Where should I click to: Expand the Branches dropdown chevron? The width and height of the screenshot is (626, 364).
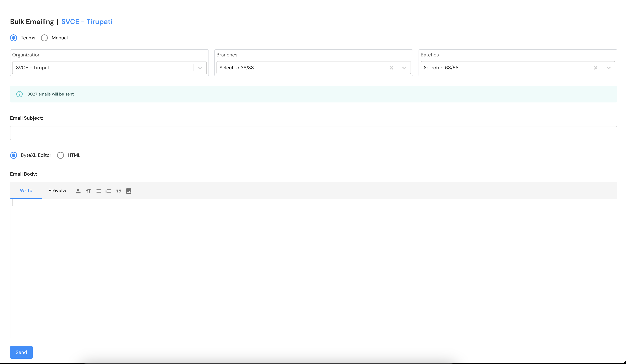(x=404, y=68)
